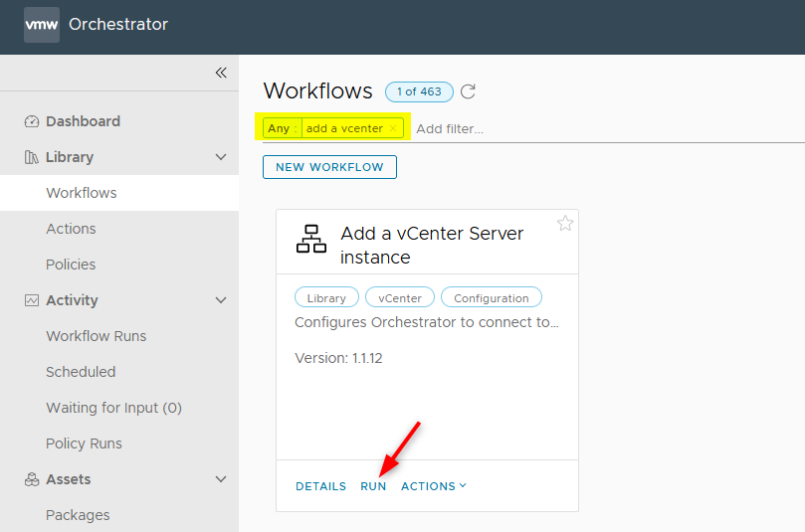Click the Workflows page heading

[x=317, y=90]
